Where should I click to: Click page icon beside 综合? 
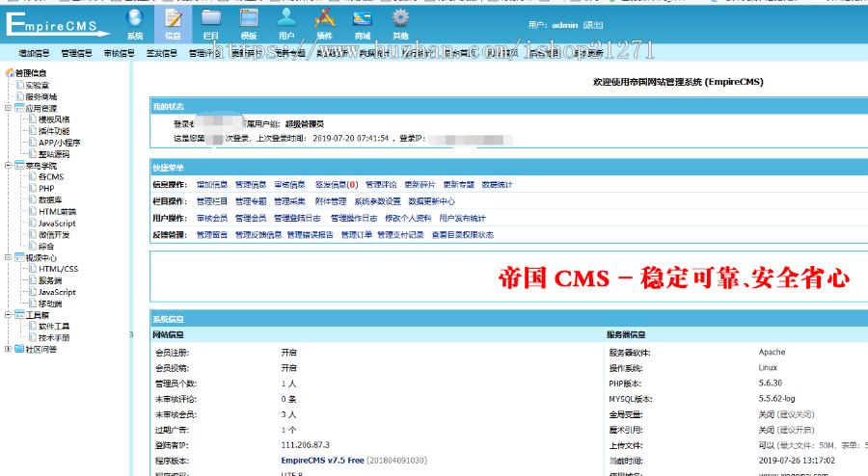(33, 246)
